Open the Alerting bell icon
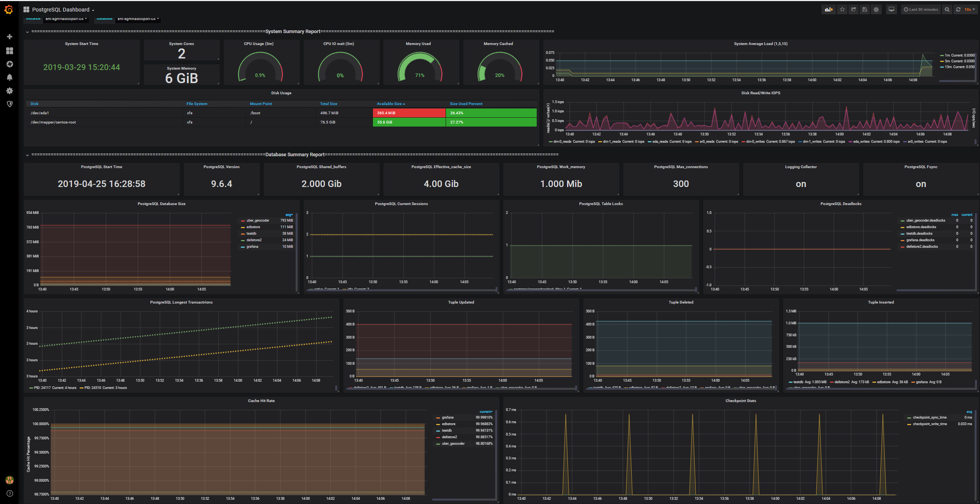The image size is (980, 504). click(10, 77)
